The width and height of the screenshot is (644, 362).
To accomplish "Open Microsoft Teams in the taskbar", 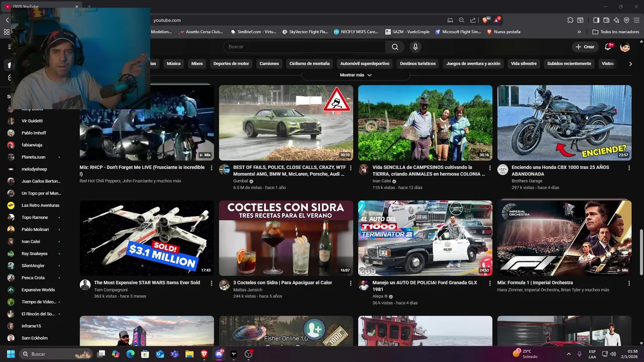I will coord(175,354).
